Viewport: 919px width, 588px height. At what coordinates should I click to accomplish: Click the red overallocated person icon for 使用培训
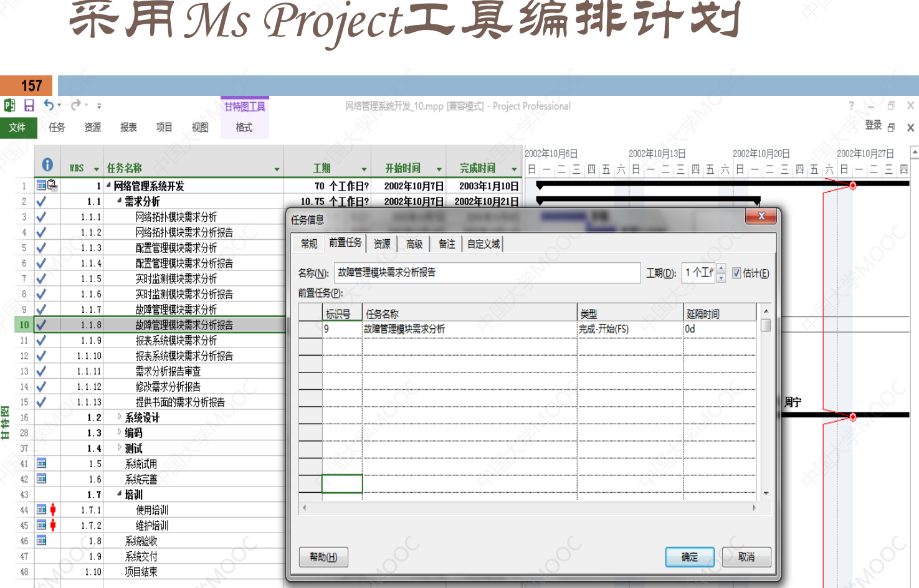pos(53,510)
